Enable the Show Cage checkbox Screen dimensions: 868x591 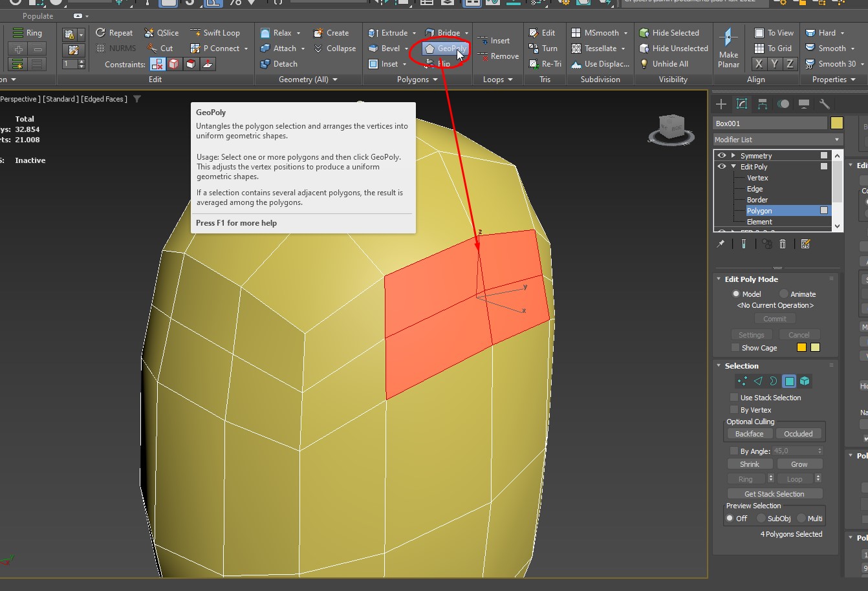(x=735, y=348)
